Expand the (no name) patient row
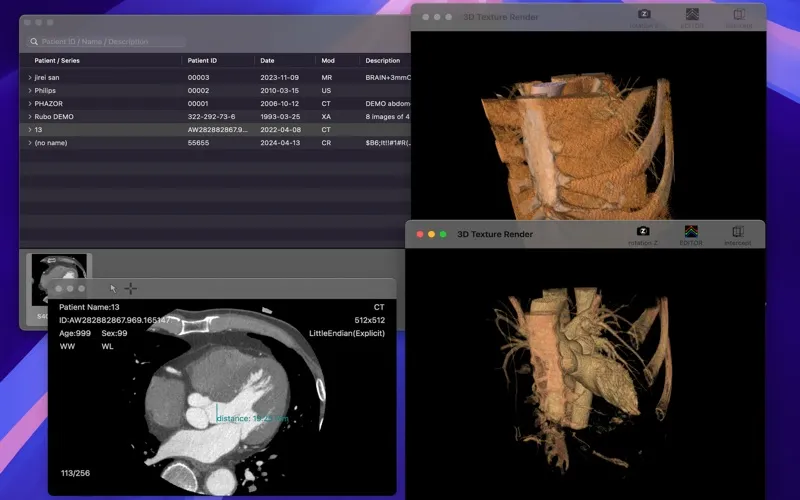The height and width of the screenshot is (500, 800). point(30,143)
